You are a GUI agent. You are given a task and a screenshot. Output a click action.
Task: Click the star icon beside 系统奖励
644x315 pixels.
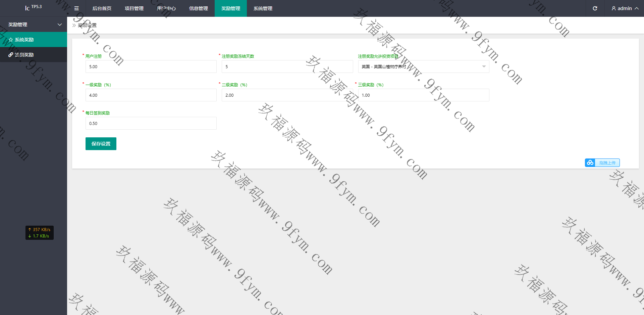11,40
